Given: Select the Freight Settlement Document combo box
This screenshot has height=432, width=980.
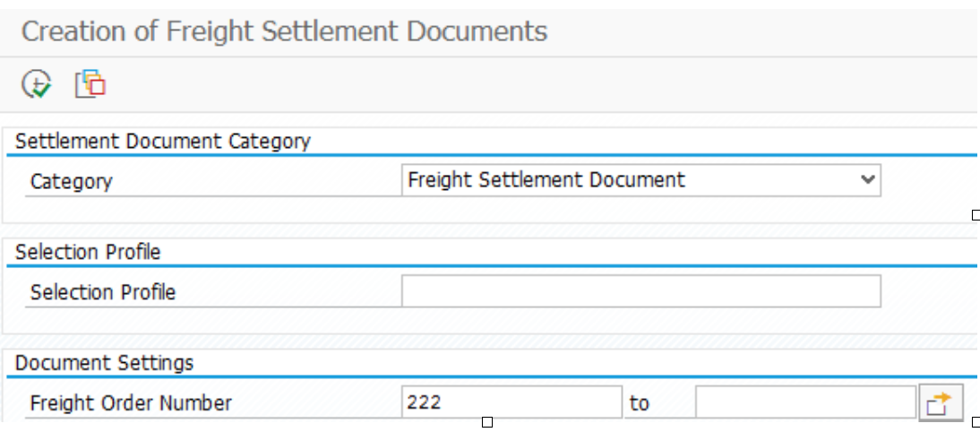Looking at the screenshot, I should (641, 180).
